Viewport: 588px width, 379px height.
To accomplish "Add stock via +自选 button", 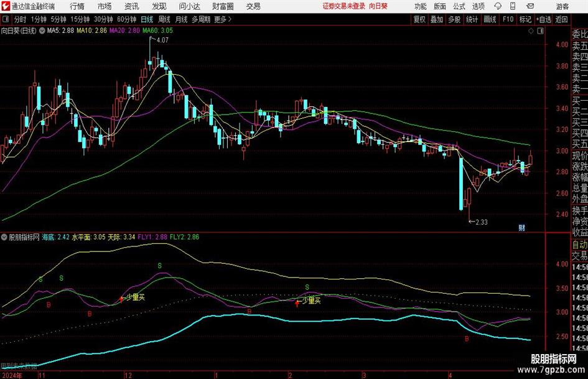I will [x=543, y=19].
